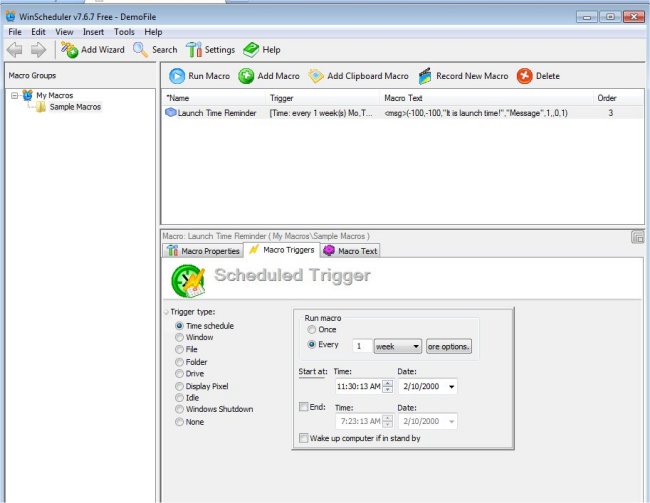Switch to the Macro Text tab
The height and width of the screenshot is (503, 650).
350,251
